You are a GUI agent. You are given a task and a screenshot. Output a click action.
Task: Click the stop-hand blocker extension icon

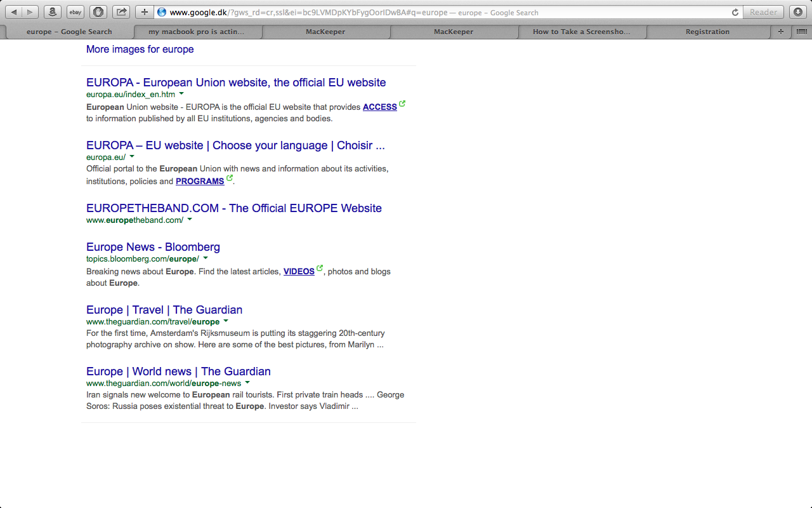pos(98,12)
